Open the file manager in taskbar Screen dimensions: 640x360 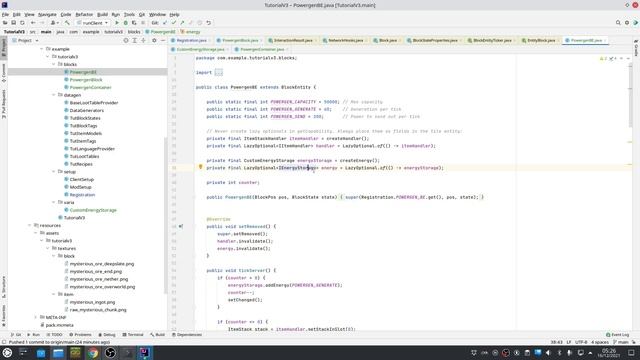[58, 353]
